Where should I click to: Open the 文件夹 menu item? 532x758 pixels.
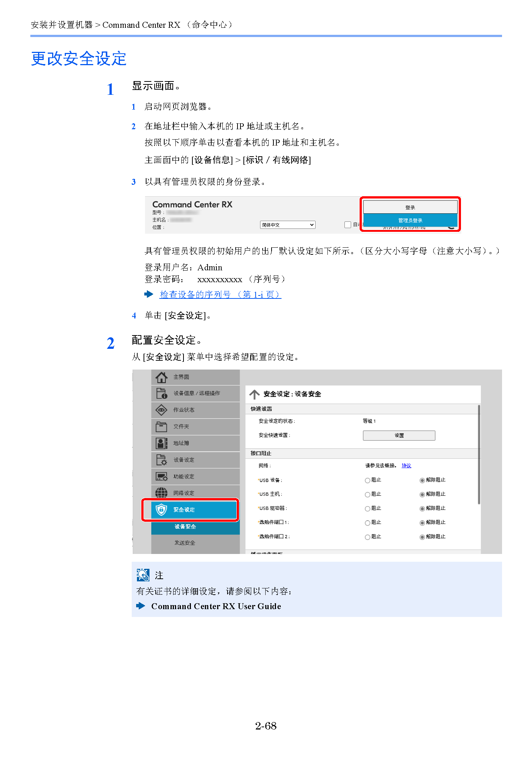click(x=195, y=427)
